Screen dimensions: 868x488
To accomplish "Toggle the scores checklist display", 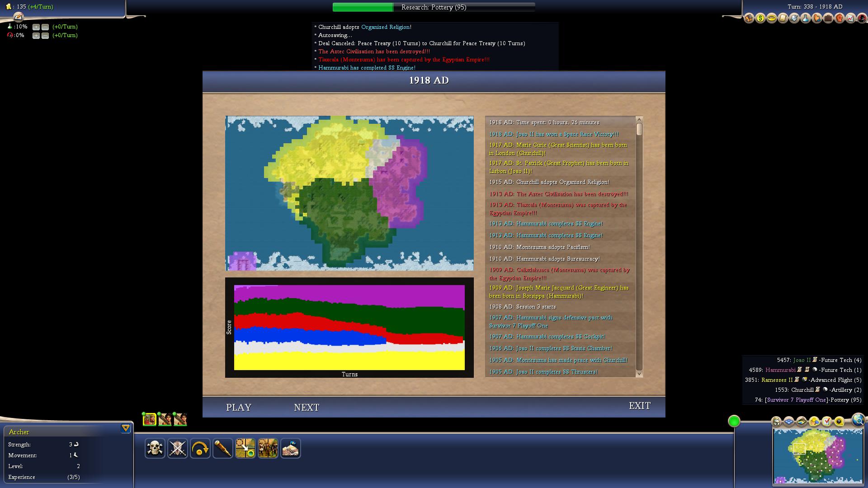I will [827, 422].
